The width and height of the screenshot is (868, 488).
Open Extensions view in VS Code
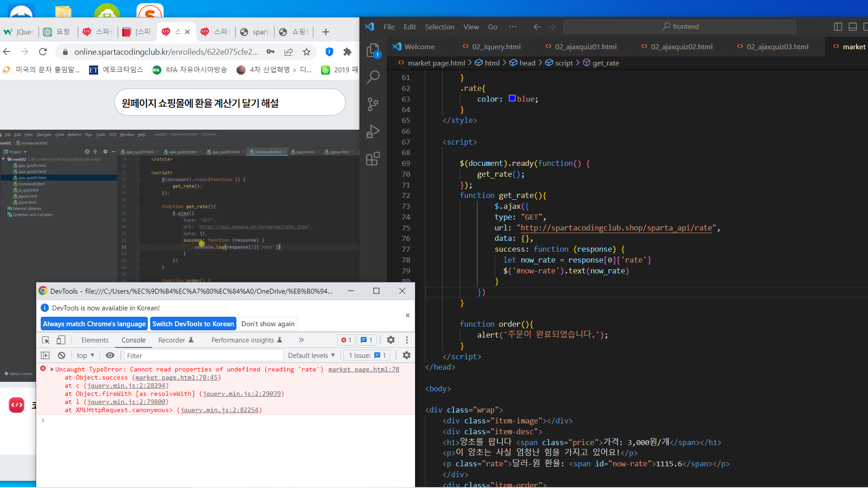coord(373,159)
